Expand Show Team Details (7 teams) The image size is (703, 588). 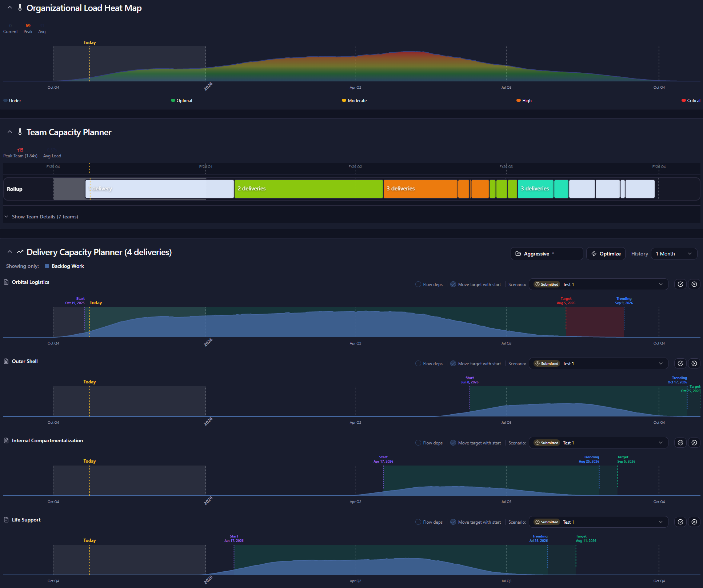[x=41, y=217]
